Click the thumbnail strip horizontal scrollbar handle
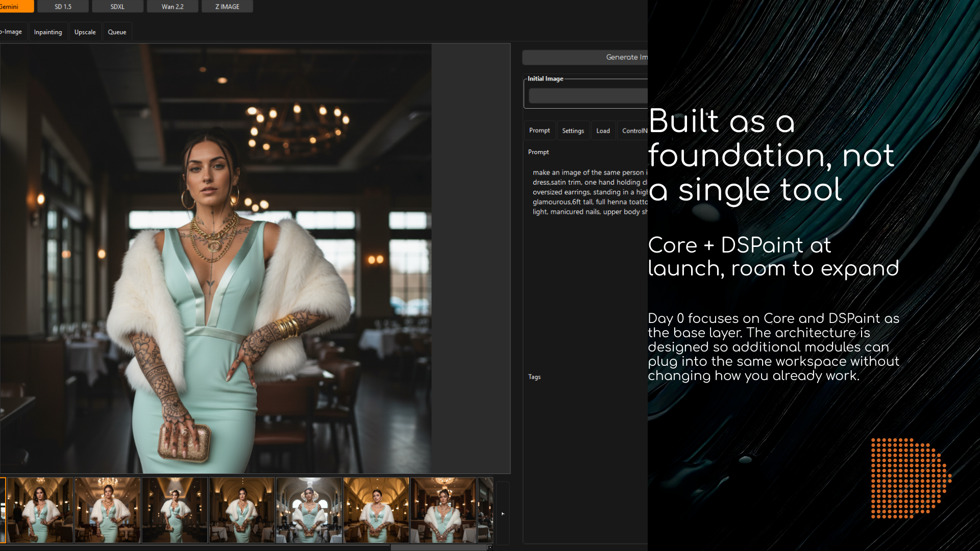Viewport: 980px width, 551px height. tap(438, 547)
